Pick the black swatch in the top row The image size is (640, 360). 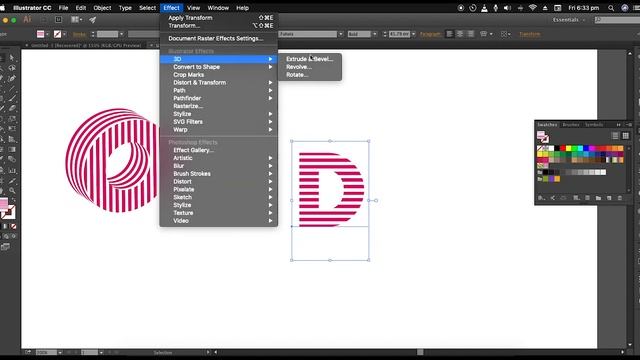click(x=557, y=148)
